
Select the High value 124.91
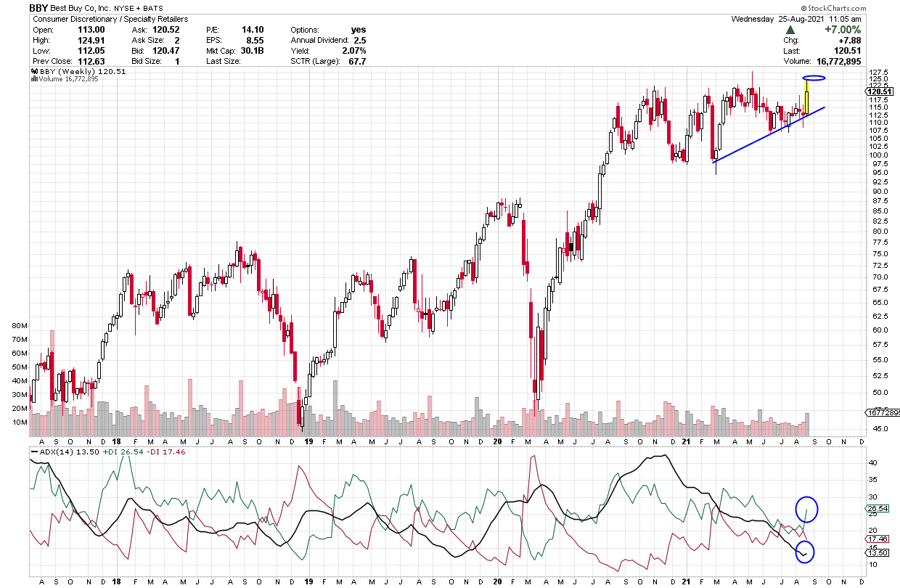click(92, 41)
